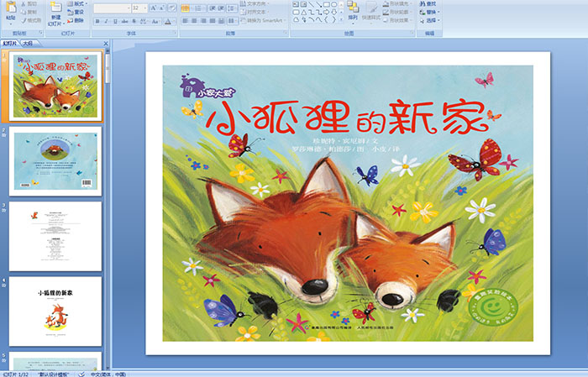Screen dimensions: 588x377
Task: Toggle the Bullets list button
Action: 186,8
